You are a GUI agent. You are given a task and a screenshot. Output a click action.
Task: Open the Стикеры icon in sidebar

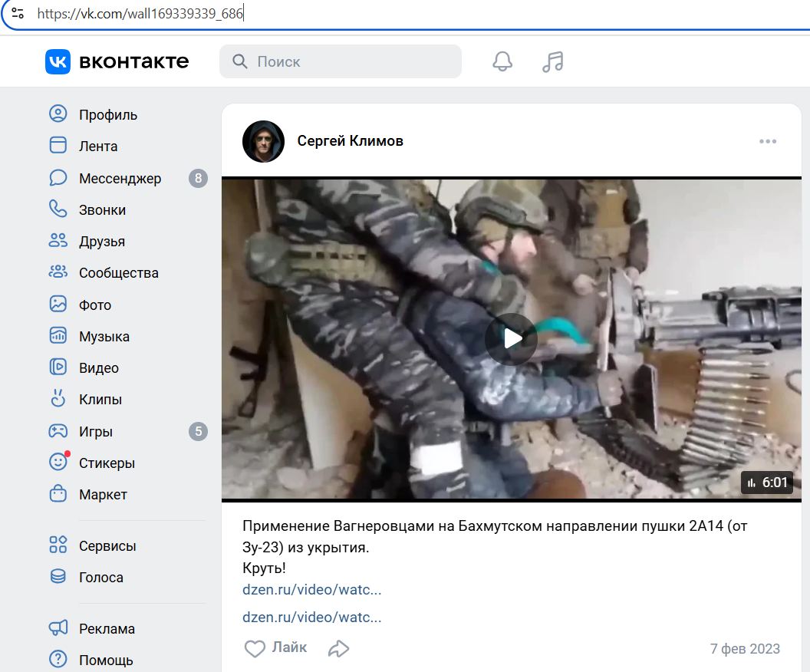(58, 463)
